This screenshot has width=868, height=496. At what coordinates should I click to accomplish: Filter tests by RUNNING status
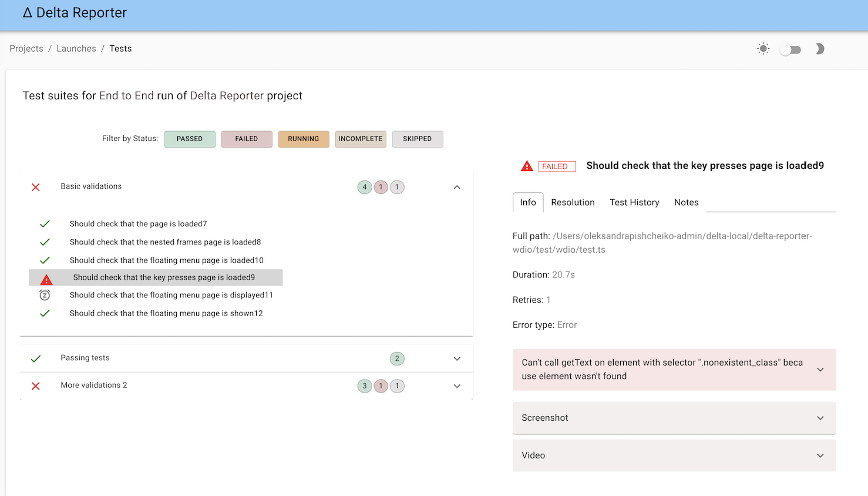tap(304, 139)
